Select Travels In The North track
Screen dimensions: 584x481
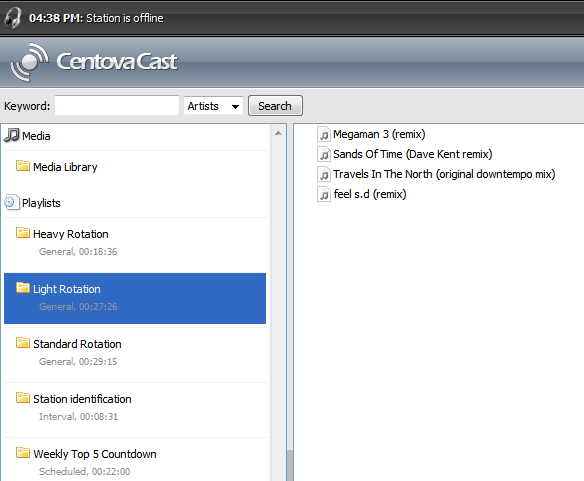(444, 174)
